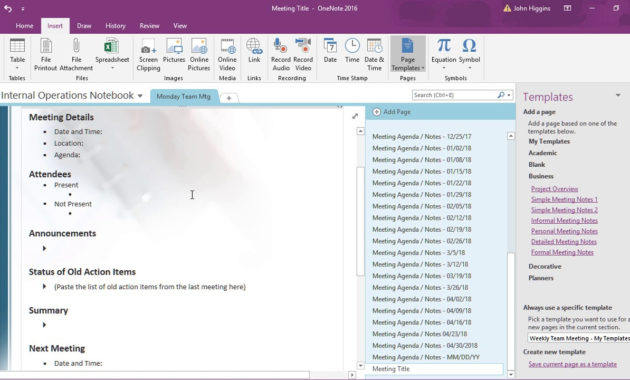Screen dimensions: 630x380
Task: Click the page list scroll up arrow
Action: 511,136
